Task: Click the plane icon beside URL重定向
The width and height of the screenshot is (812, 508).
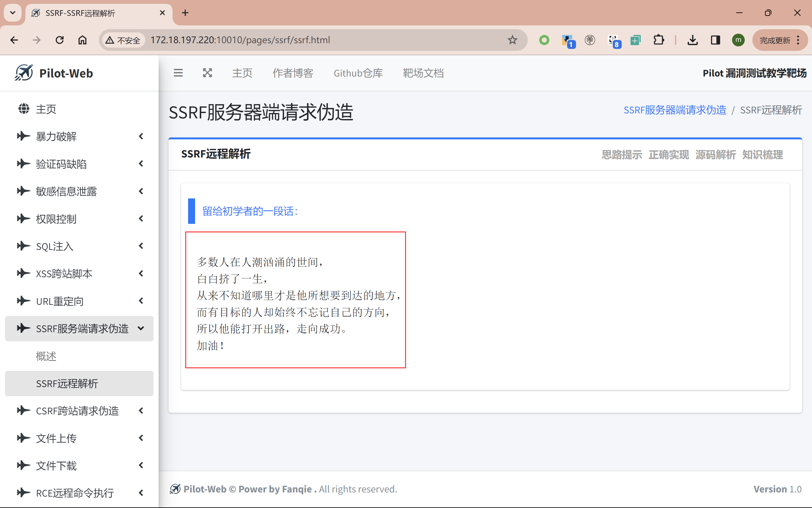Action: pyautogui.click(x=23, y=301)
